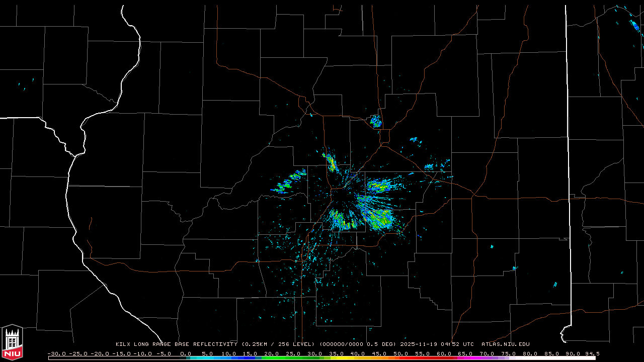Click the (0.25KM / 256 LEVEL) resolution text

click(x=279, y=344)
